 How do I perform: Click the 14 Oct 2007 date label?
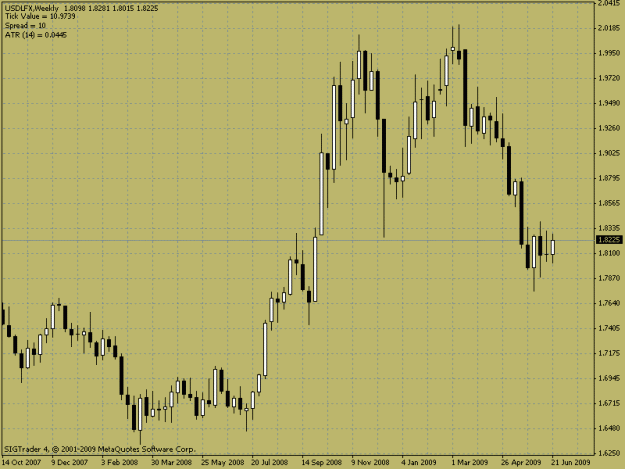(x=22, y=463)
